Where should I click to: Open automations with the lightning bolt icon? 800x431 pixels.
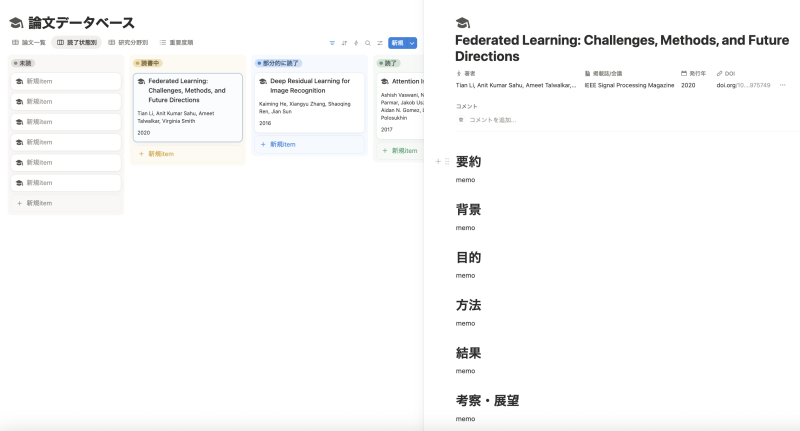point(356,43)
